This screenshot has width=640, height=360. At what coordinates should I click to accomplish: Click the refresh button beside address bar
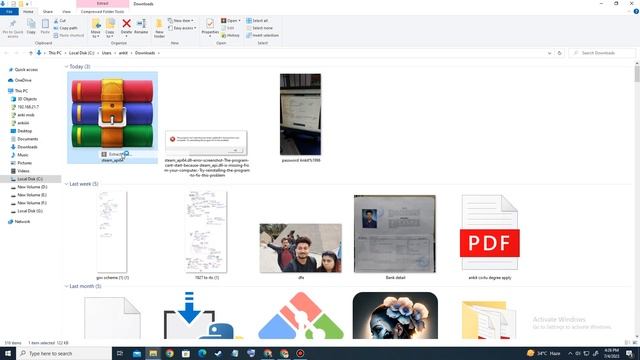[560, 53]
